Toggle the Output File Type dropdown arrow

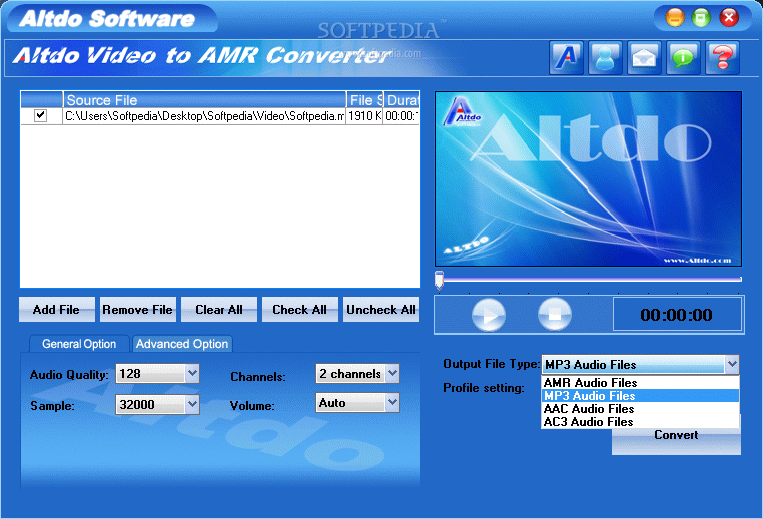pyautogui.click(x=732, y=364)
